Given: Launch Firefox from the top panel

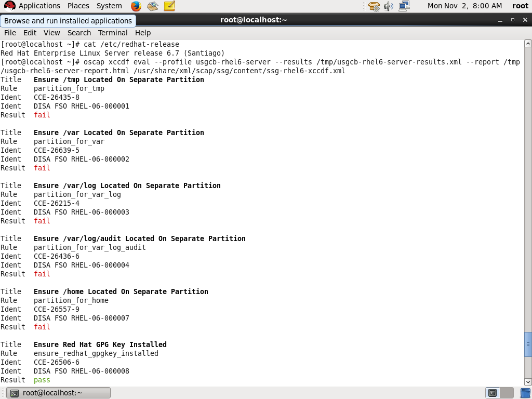Looking at the screenshot, I should [136, 6].
